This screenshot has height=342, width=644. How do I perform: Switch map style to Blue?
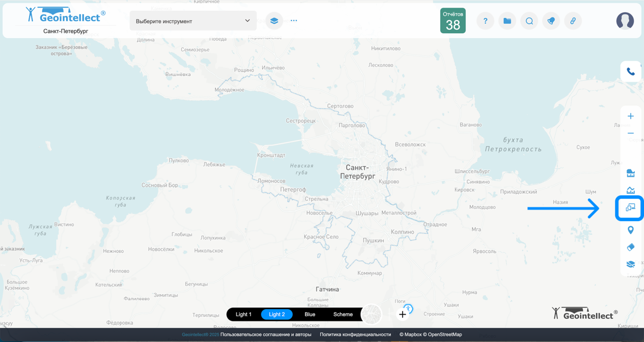coord(310,314)
